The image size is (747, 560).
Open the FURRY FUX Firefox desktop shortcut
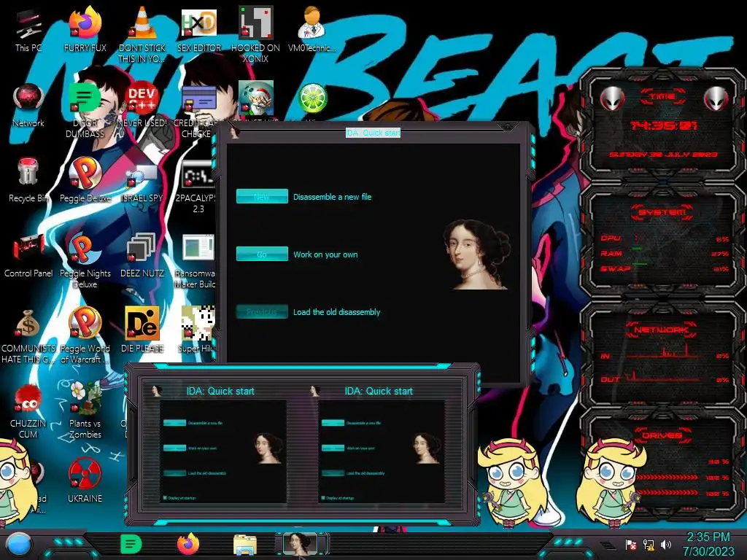coord(85,29)
